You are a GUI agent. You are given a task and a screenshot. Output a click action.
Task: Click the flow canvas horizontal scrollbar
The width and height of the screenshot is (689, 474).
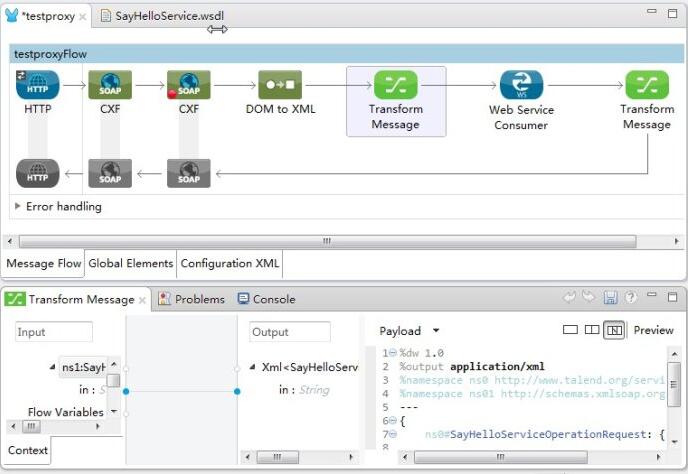(326, 242)
